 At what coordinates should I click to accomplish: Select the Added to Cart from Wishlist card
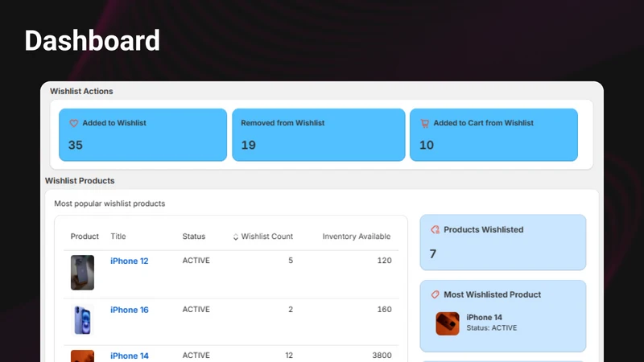point(493,134)
